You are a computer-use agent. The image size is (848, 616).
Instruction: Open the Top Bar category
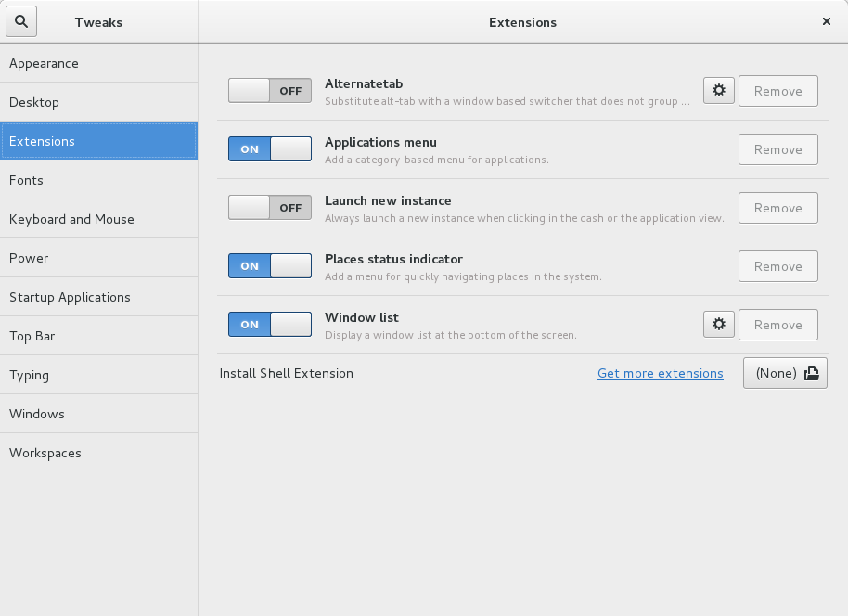tap(99, 336)
